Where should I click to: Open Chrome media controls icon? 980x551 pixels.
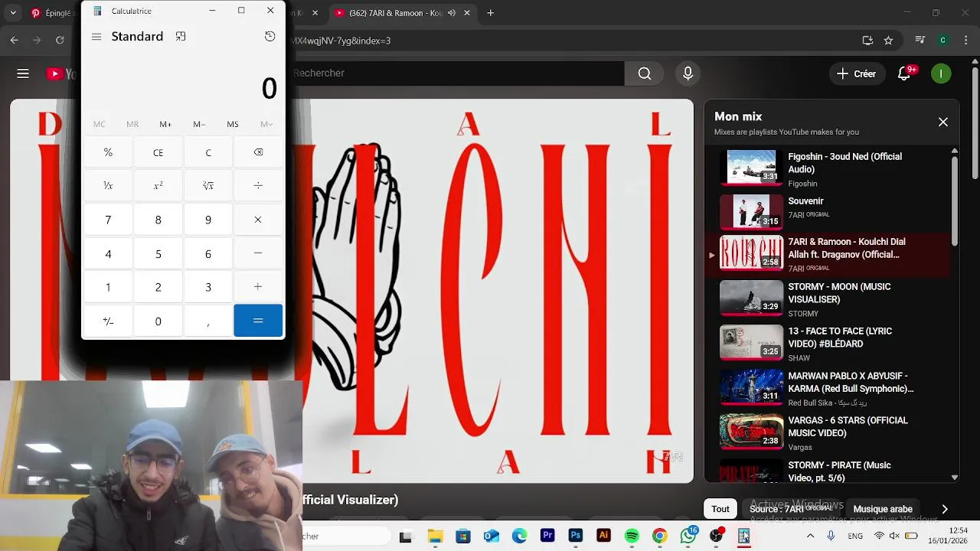[x=920, y=41]
